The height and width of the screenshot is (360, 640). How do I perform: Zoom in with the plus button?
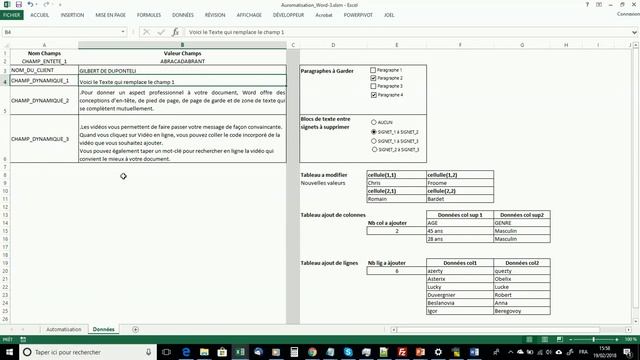pyautogui.click(x=617, y=340)
